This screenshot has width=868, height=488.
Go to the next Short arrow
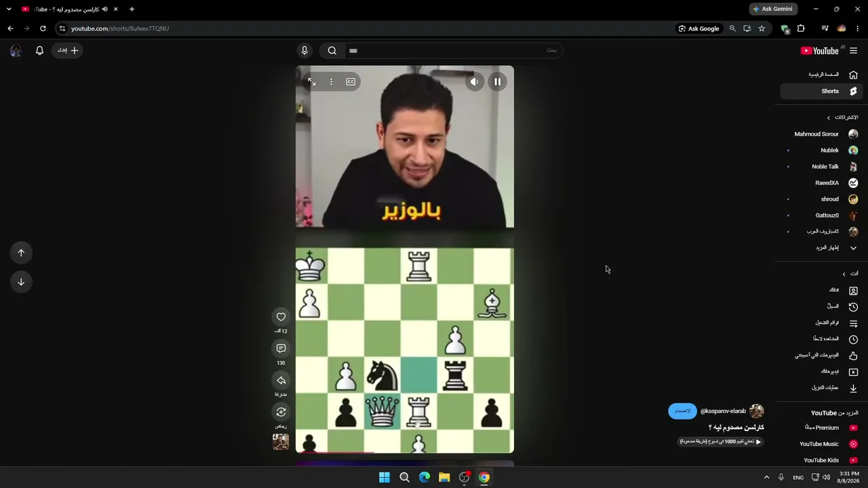(x=21, y=282)
